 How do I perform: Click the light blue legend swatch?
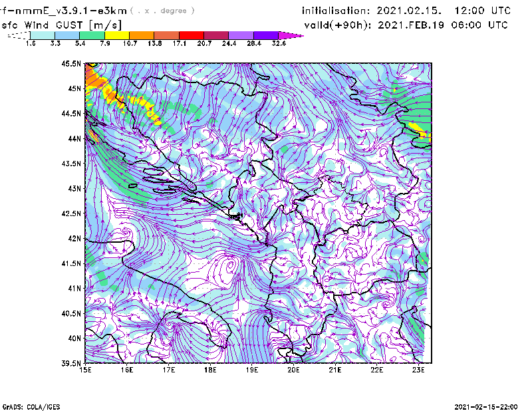tap(67, 35)
